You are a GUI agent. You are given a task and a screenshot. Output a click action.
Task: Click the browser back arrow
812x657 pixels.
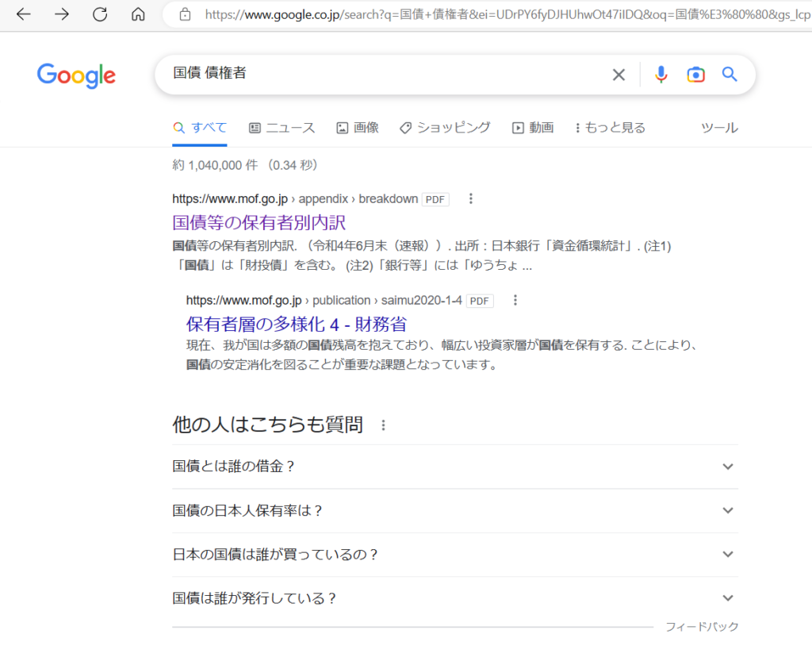tap(24, 14)
